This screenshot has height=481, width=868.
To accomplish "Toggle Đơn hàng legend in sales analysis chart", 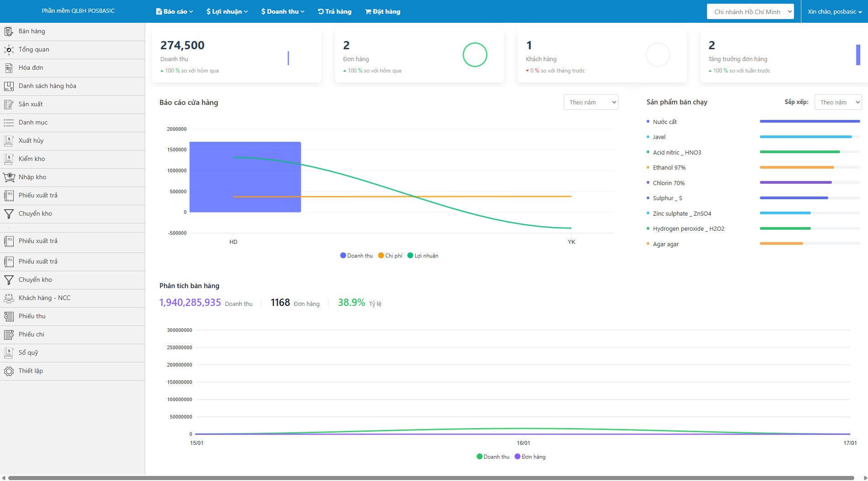I will 530,457.
